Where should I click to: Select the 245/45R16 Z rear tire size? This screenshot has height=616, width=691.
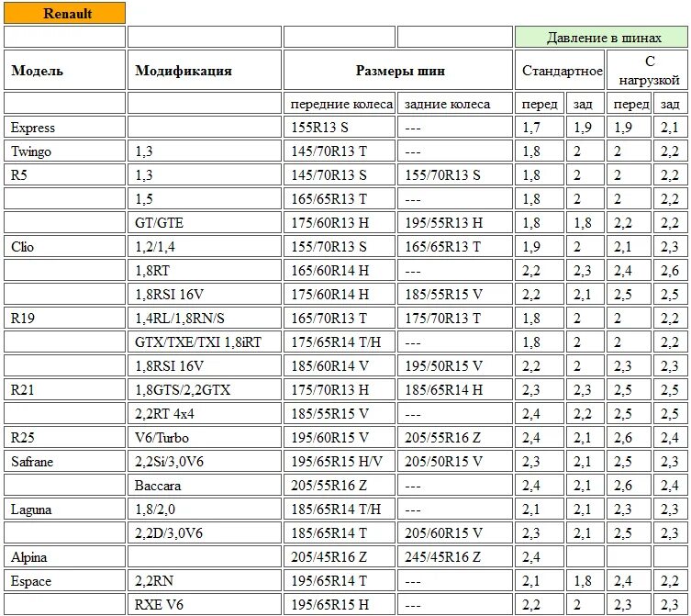coord(455,556)
